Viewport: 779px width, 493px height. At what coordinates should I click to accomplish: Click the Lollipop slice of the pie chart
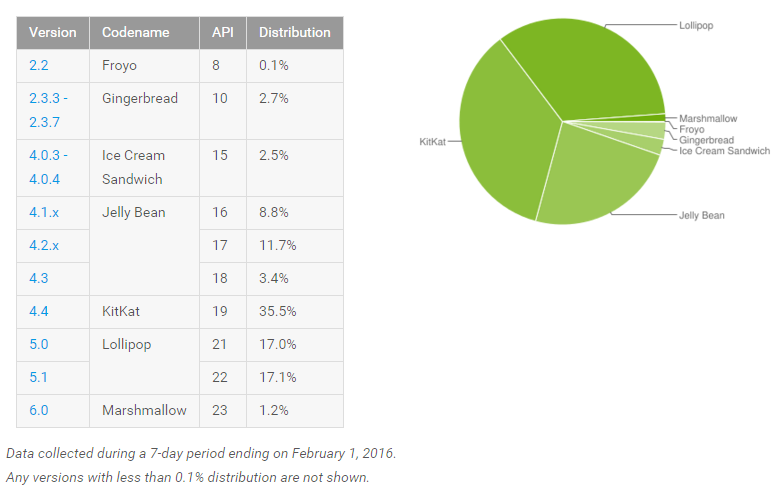[x=585, y=70]
